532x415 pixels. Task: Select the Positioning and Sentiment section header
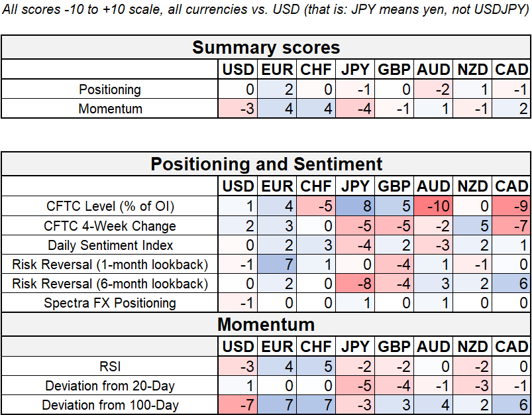(x=266, y=164)
